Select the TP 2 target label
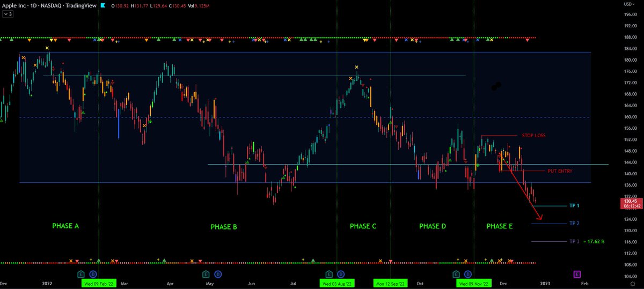644x289 pixels. click(574, 223)
